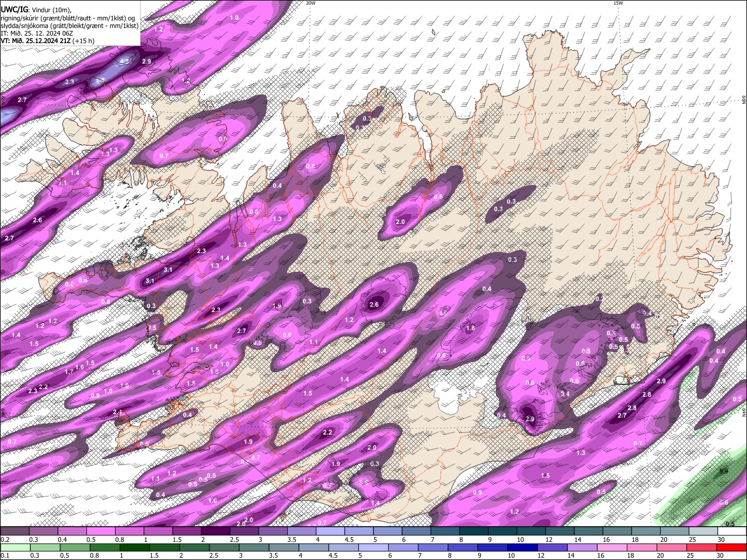747x560 pixels.
Task: Pick lower legend swatch between 3 and 3.5
Action: (254, 547)
